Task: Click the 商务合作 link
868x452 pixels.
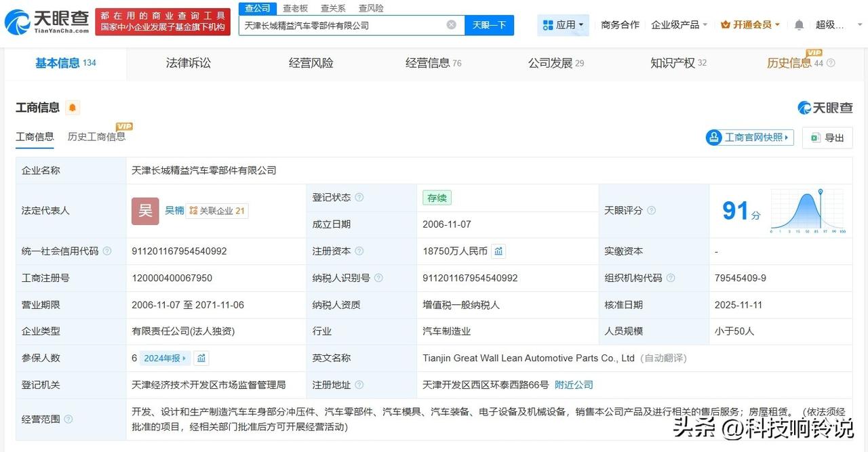Action: point(620,25)
